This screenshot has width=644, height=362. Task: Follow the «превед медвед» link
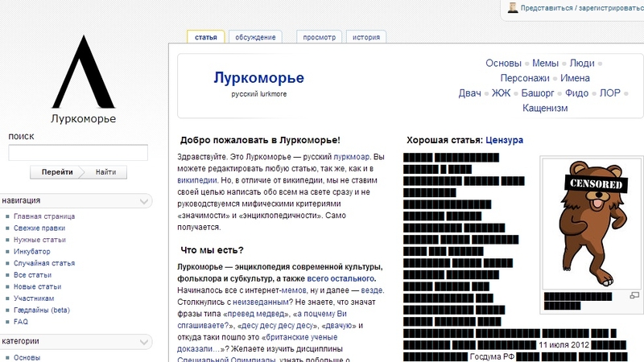point(255,314)
